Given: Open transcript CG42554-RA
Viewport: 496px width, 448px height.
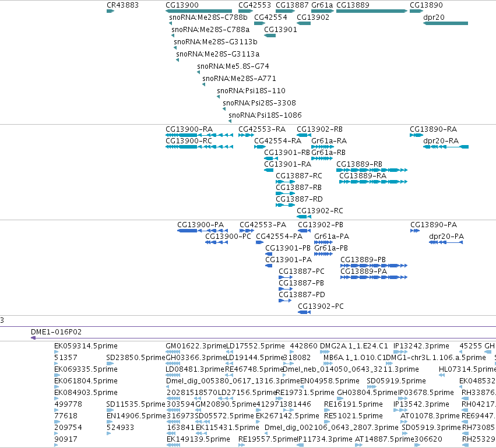Looking at the screenshot, I should tap(278, 141).
